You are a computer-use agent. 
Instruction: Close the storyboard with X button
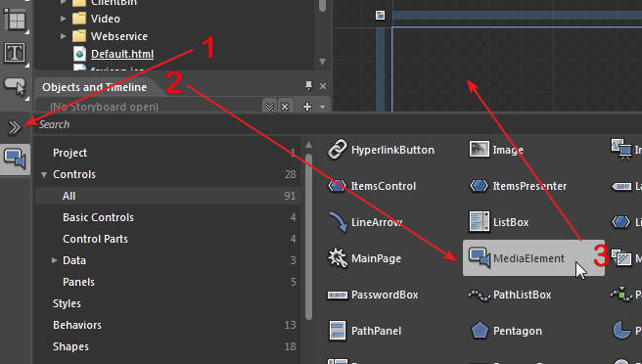(x=285, y=107)
